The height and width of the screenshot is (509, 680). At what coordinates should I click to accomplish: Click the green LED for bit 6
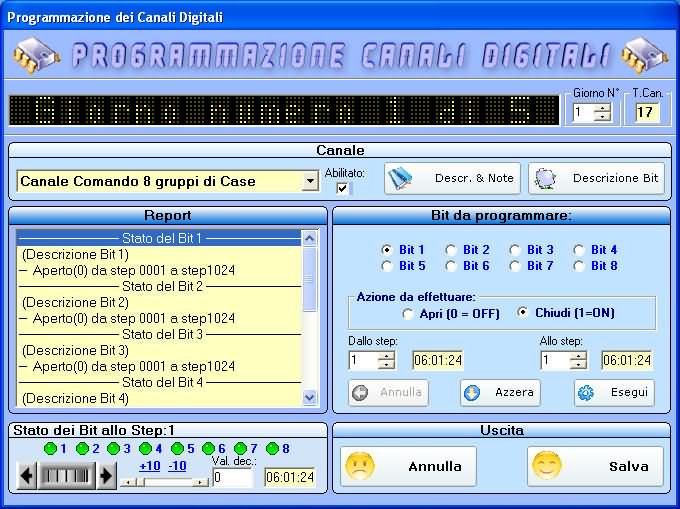209,448
